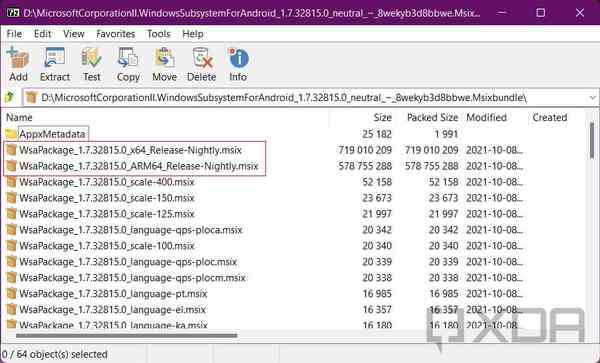
Task: Open the Tools menu
Action: pyautogui.click(x=158, y=34)
